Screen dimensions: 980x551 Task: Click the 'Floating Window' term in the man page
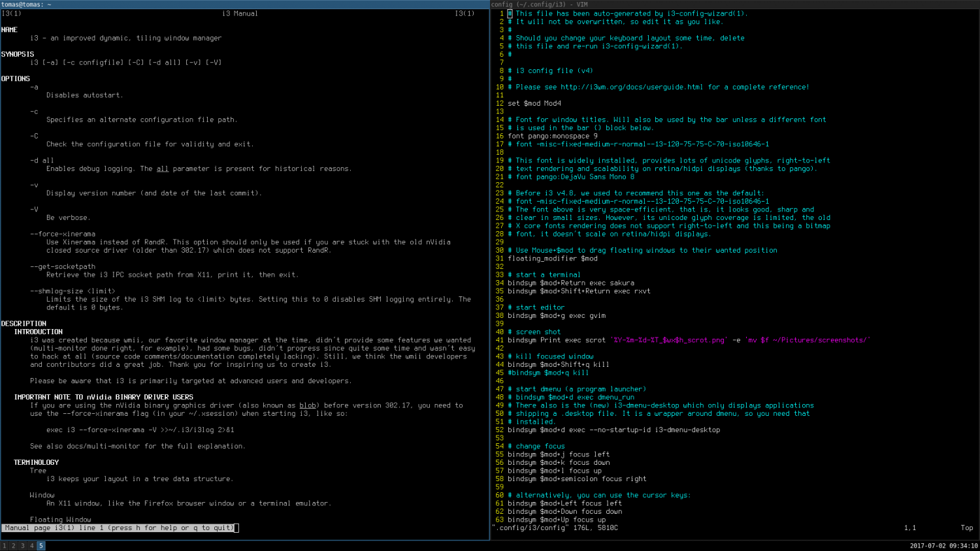pos(61,520)
